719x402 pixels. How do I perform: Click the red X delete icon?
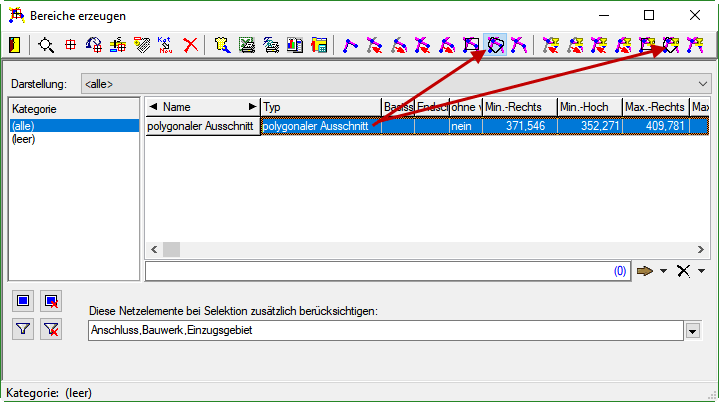[x=190, y=45]
